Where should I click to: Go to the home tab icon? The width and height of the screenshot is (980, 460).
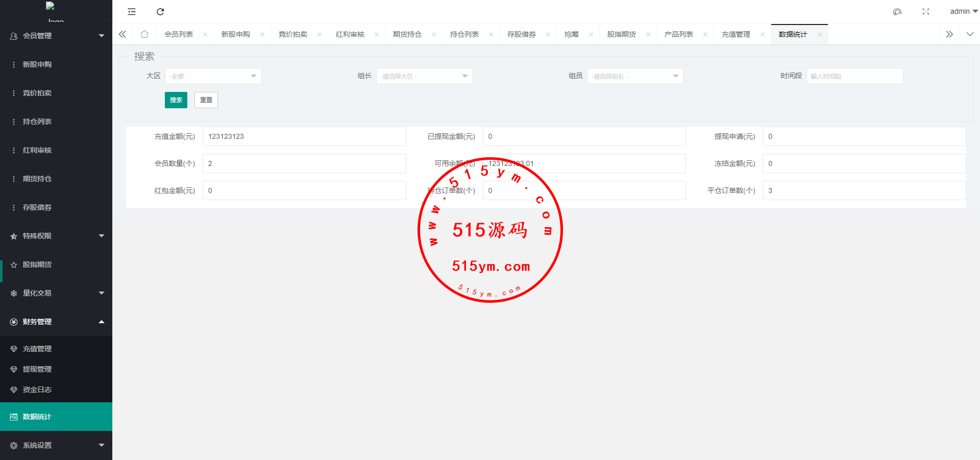pyautogui.click(x=144, y=34)
